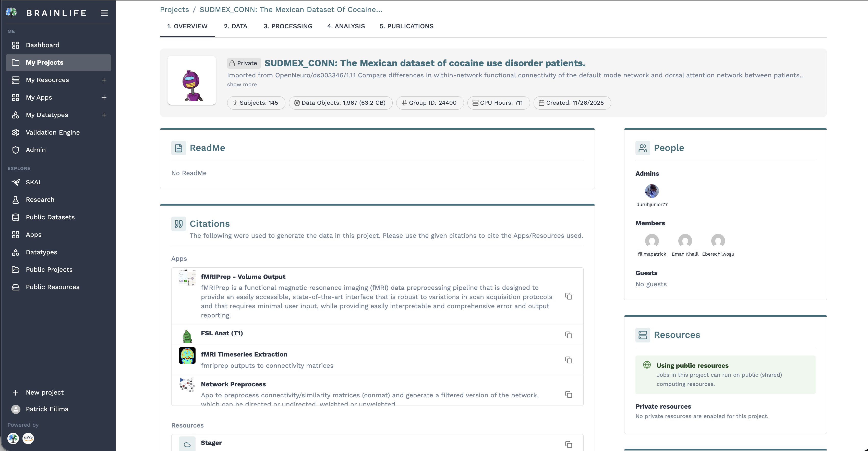Click the AWS logo under Powered by

(x=28, y=438)
